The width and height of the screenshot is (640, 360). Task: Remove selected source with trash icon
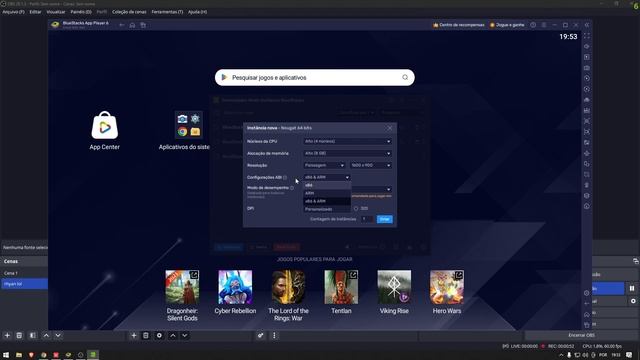(146, 336)
